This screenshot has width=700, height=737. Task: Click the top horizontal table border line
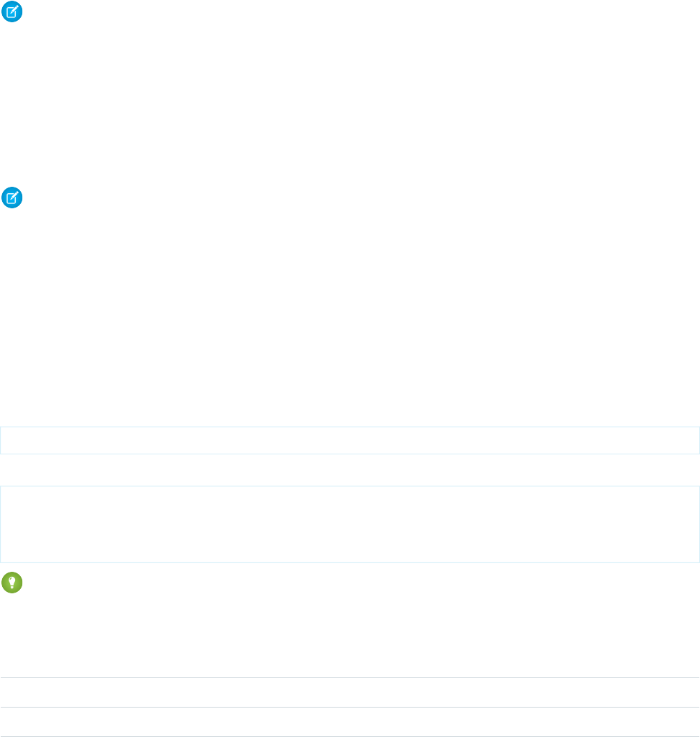click(x=349, y=678)
